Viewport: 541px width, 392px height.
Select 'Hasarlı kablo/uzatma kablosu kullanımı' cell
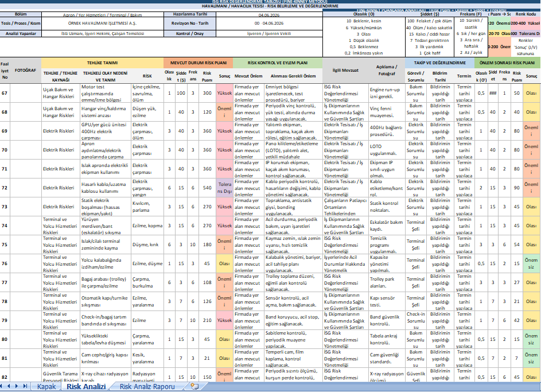106,188
